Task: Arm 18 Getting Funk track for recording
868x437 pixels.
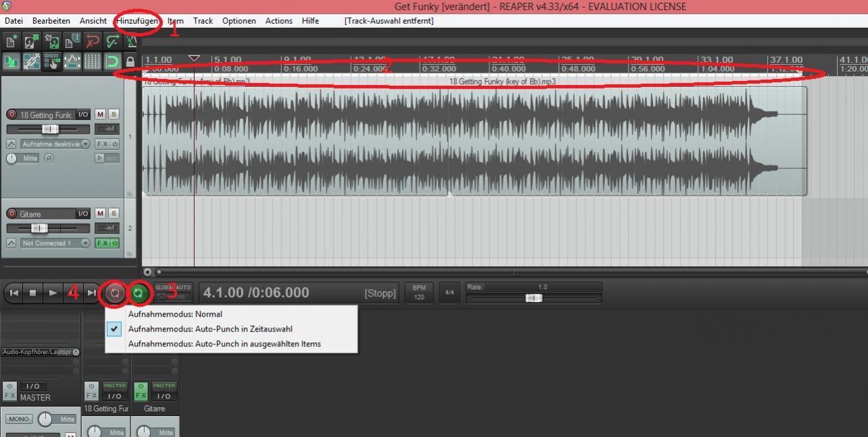Action: click(11, 115)
